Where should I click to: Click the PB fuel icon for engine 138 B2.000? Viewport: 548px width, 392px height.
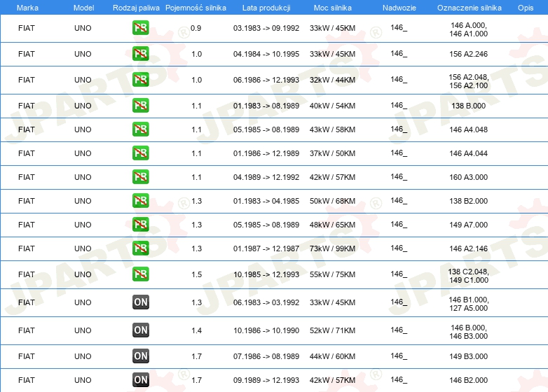point(140,201)
